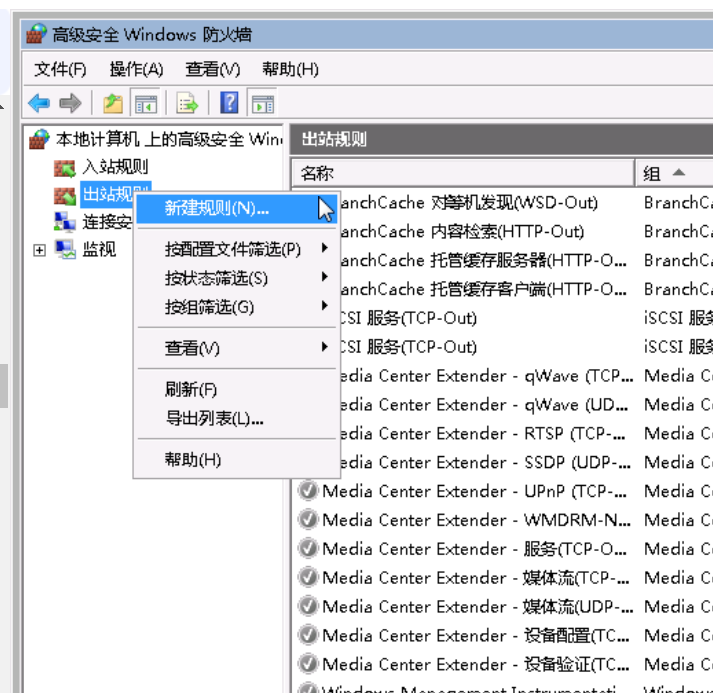Select BranchCache 对等机发现(WSD-Out) rule
Screen dimensions: 713x693
(x=468, y=202)
